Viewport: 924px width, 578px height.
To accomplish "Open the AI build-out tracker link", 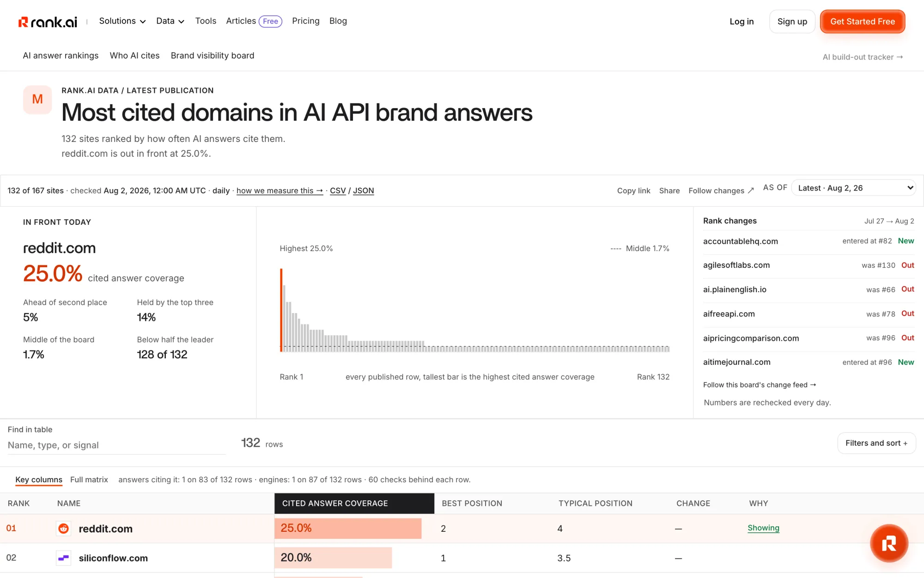I will pyautogui.click(x=863, y=57).
